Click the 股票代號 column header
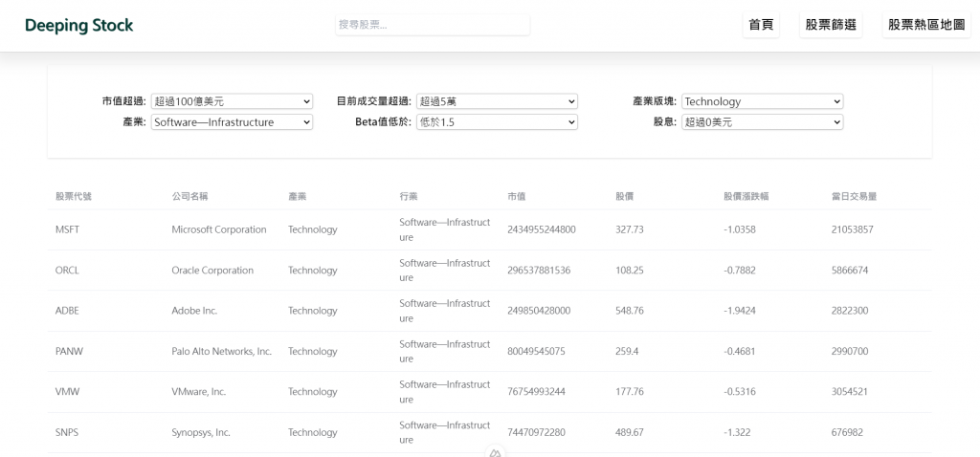The width and height of the screenshot is (980, 457). pyautogui.click(x=74, y=196)
